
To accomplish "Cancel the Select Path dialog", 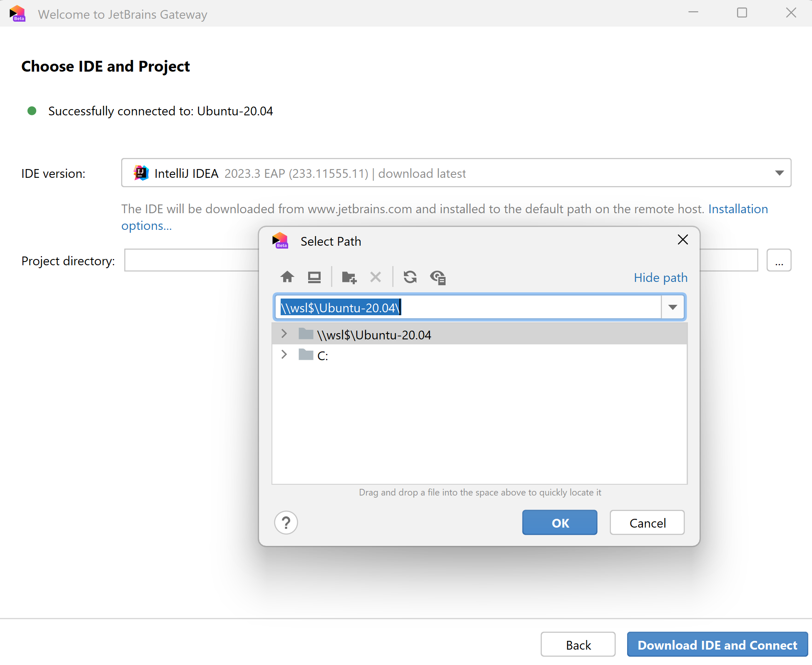I will 647,523.
